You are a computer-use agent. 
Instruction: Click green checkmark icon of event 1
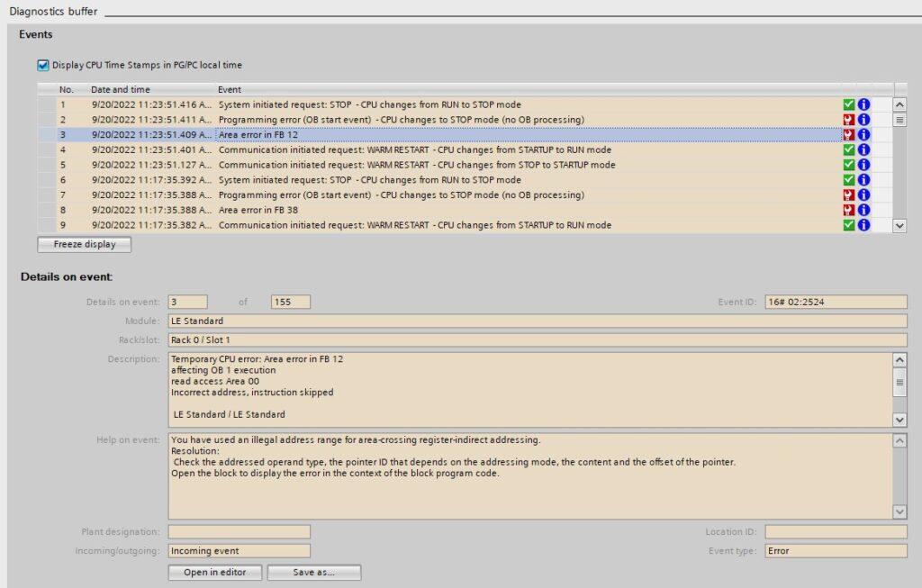848,104
